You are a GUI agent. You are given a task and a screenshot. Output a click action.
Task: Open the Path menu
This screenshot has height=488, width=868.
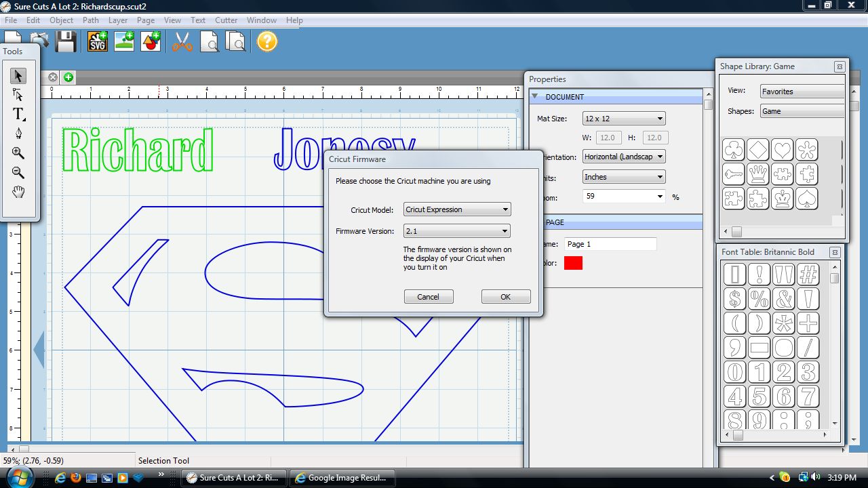point(91,20)
